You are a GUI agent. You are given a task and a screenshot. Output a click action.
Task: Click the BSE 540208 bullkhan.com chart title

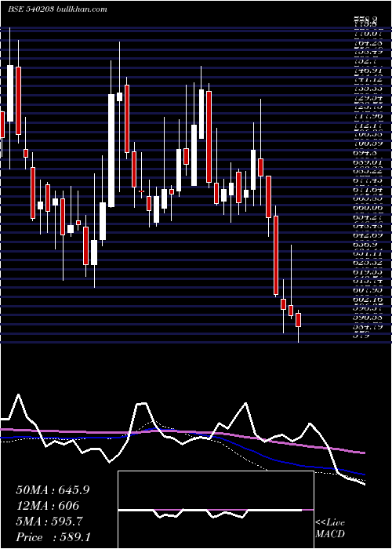[x=57, y=9]
